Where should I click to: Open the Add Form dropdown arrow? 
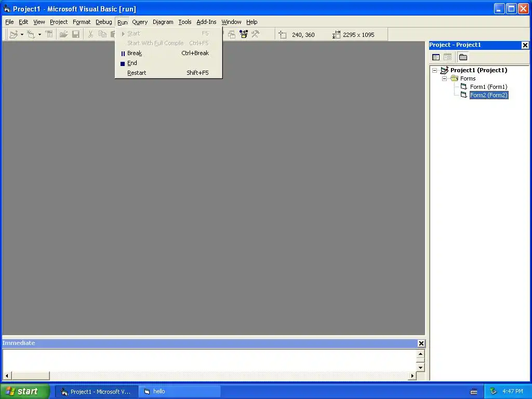click(x=39, y=35)
